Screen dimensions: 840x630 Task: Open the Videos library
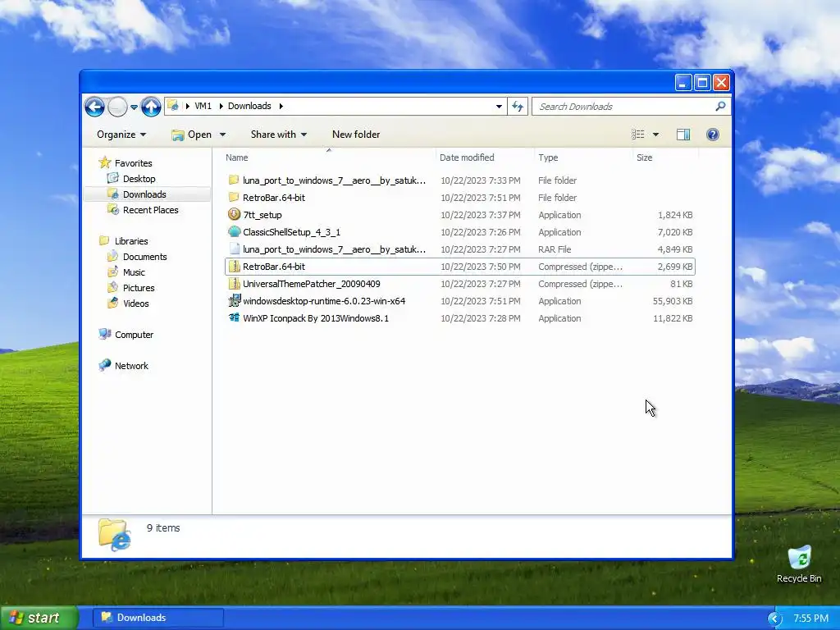click(x=136, y=304)
